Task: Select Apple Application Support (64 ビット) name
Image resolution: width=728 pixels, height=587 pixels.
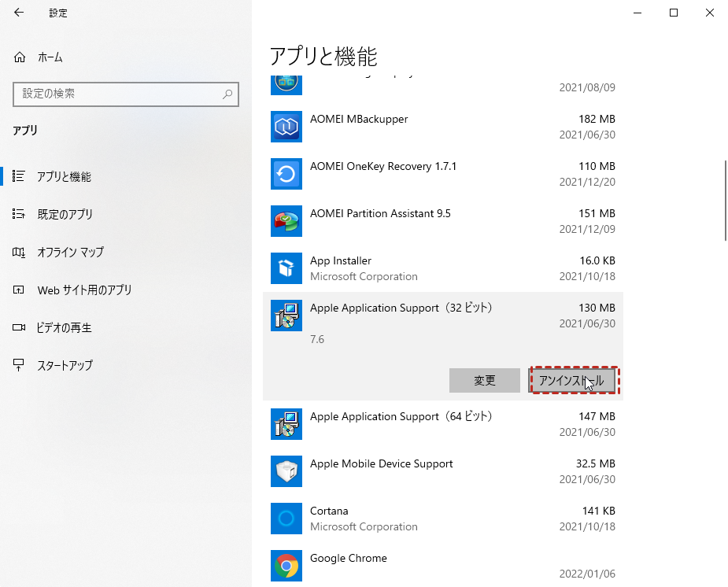Action: (401, 416)
